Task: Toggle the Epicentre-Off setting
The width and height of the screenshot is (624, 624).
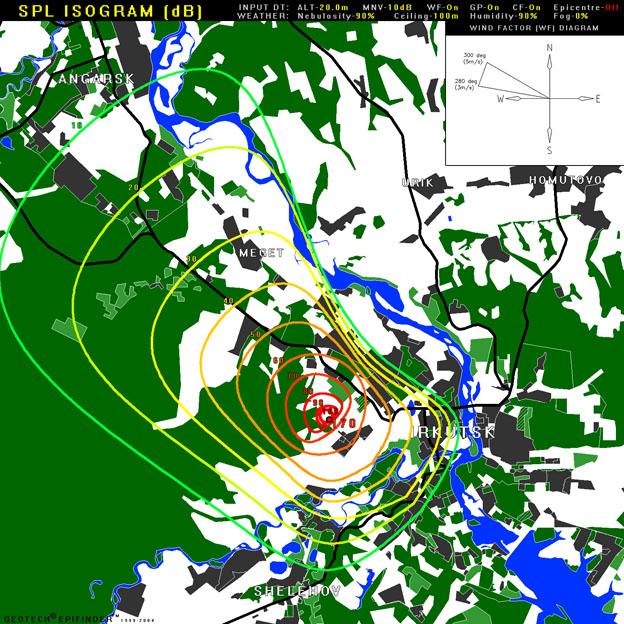Action: coord(585,6)
